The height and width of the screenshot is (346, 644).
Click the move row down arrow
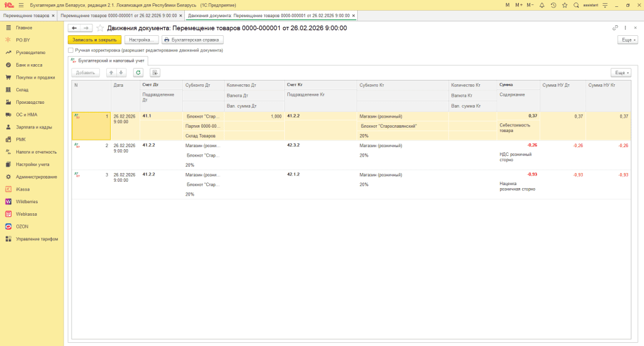click(x=122, y=72)
